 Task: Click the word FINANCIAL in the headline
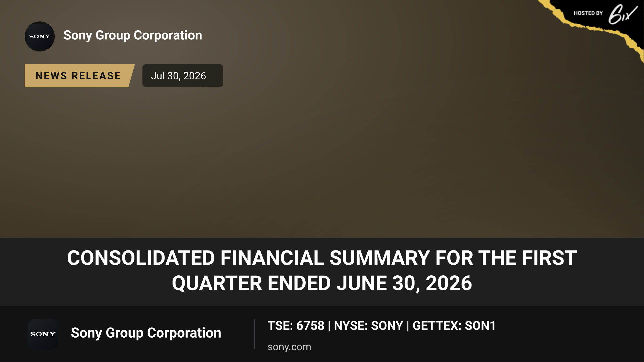[272, 258]
